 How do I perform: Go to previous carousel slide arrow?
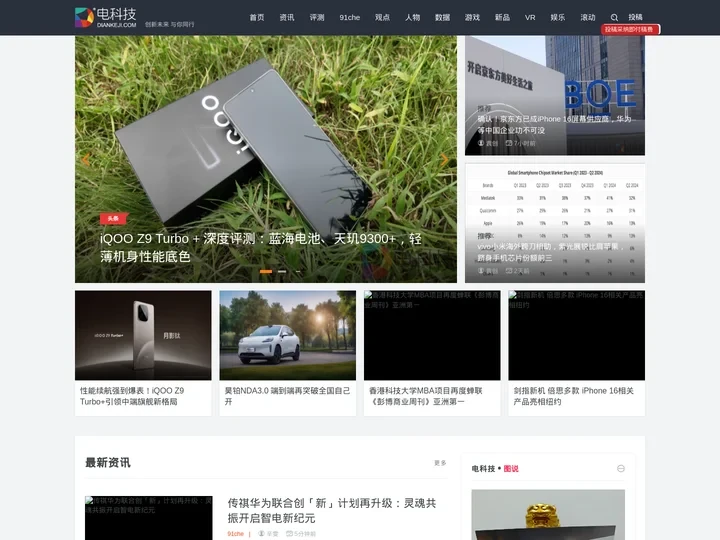(x=86, y=159)
